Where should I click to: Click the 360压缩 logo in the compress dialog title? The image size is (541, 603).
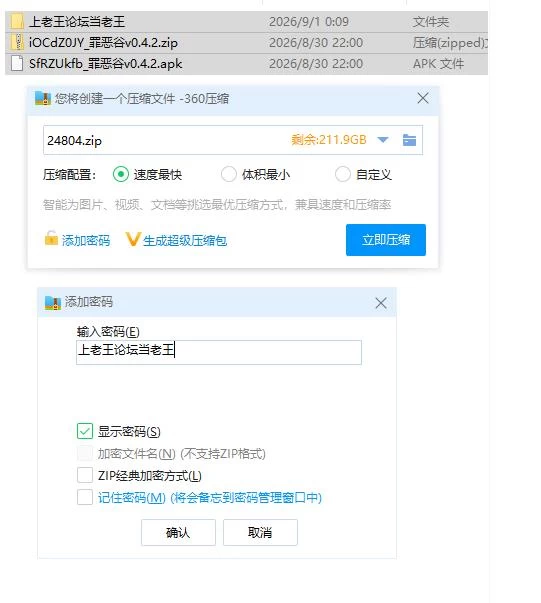pyautogui.click(x=43, y=98)
